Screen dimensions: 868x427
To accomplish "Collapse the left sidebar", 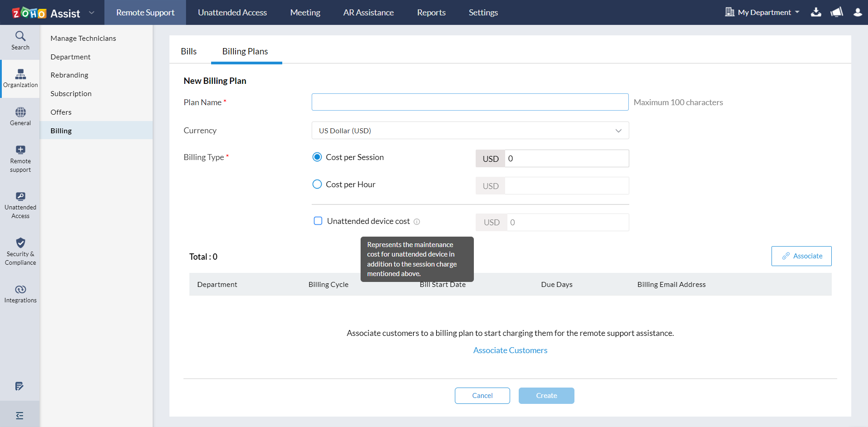I will click(19, 415).
